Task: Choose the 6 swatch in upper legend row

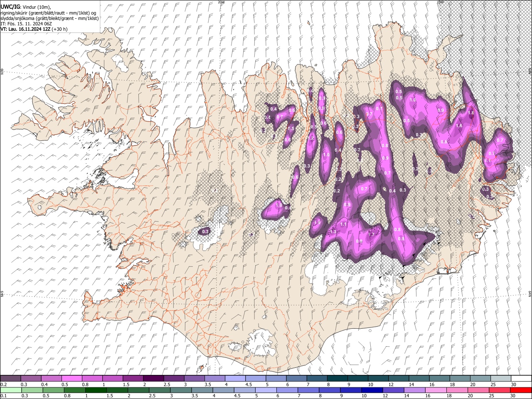Action: (x=297, y=378)
